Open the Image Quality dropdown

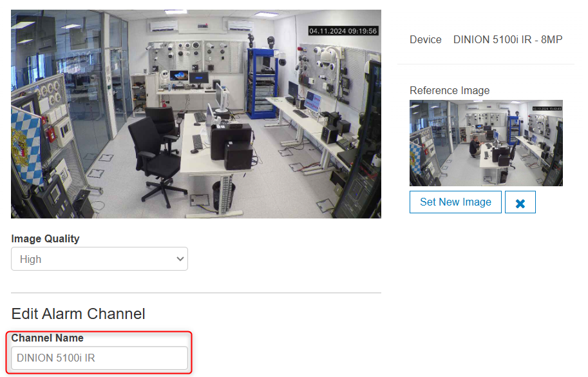point(99,259)
